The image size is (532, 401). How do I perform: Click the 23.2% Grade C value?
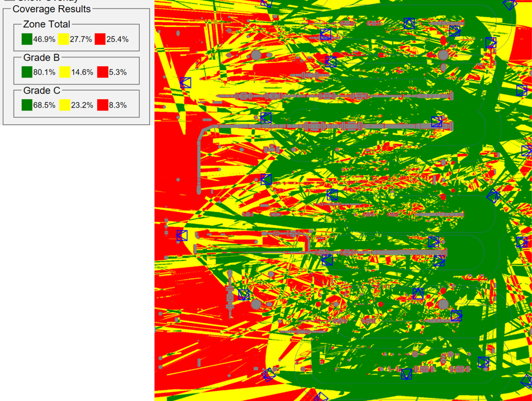(82, 105)
